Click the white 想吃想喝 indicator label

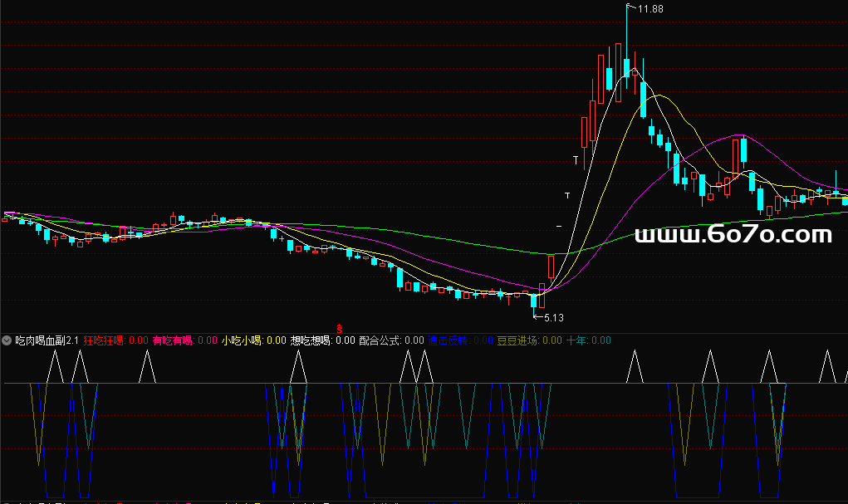(x=311, y=340)
